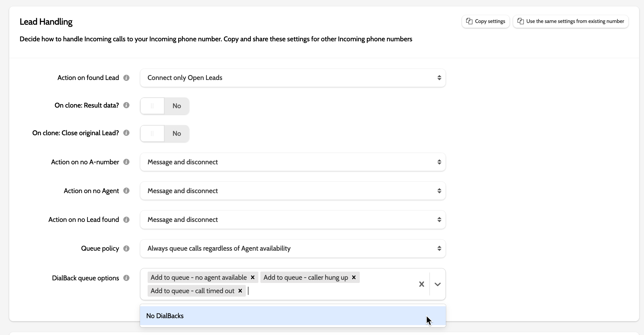
Task: Click info icon for Action on no Lead found
Action: click(126, 220)
